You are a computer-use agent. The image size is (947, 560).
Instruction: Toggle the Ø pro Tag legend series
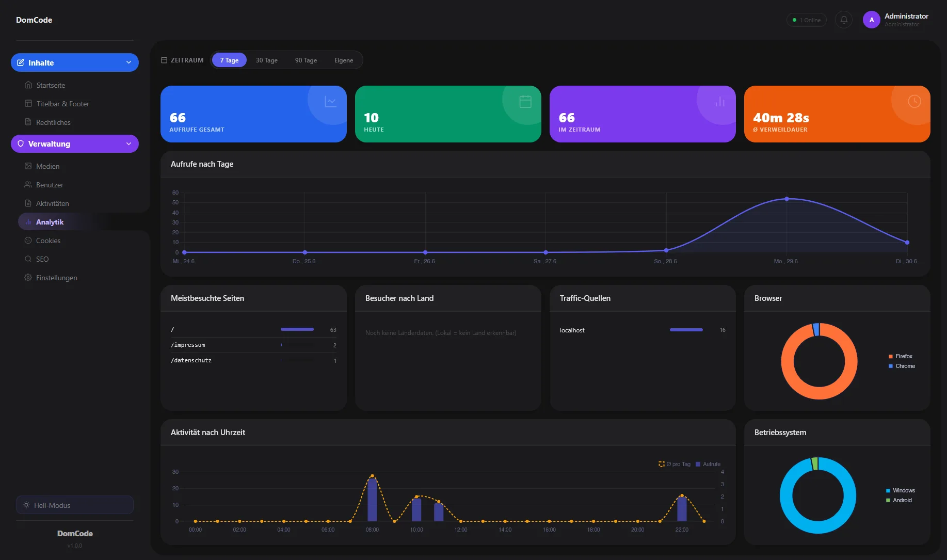coord(675,464)
